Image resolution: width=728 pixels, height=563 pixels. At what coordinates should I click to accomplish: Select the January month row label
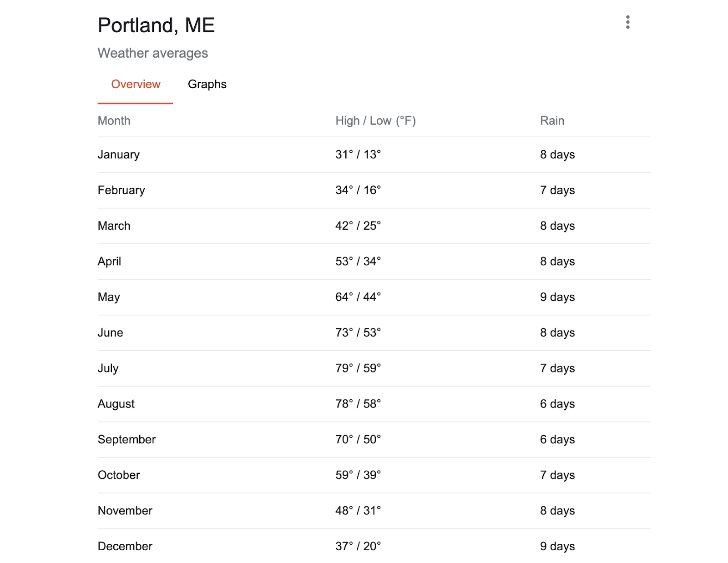118,155
